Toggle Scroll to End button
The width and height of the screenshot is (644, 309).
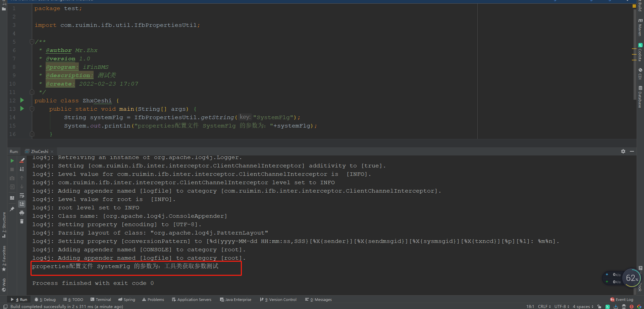pos(22,204)
